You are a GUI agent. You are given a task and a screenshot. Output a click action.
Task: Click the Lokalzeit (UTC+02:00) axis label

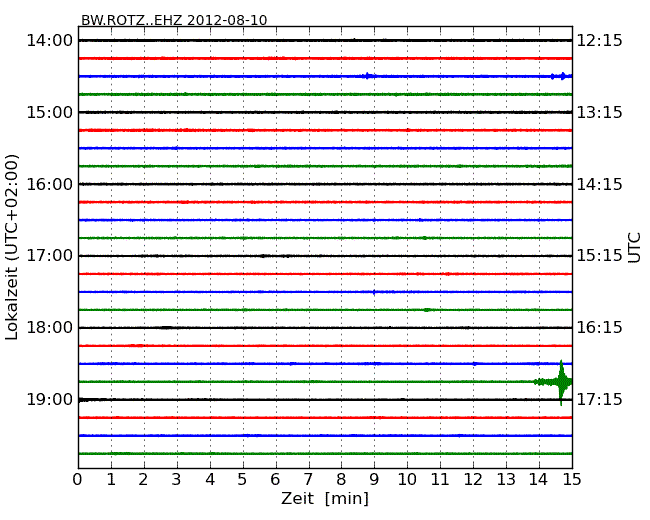(12, 247)
